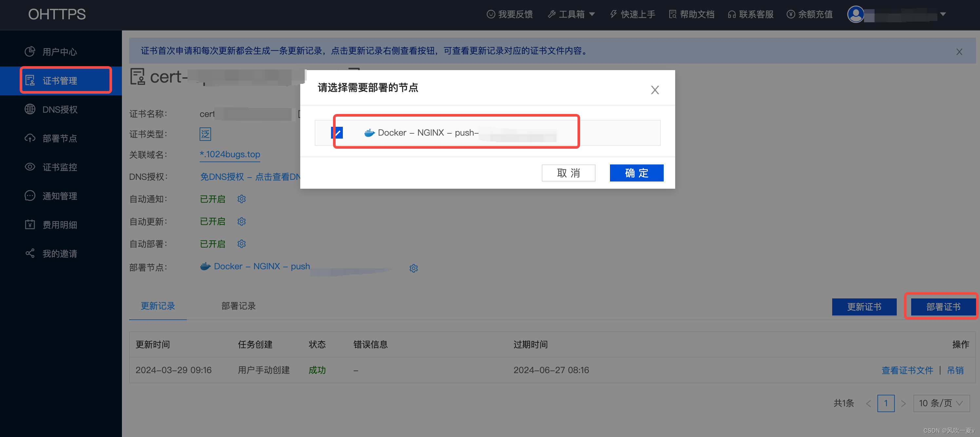Image resolution: width=980 pixels, height=437 pixels.
Task: Click the 通知管理 chat bubble icon
Action: coord(30,196)
